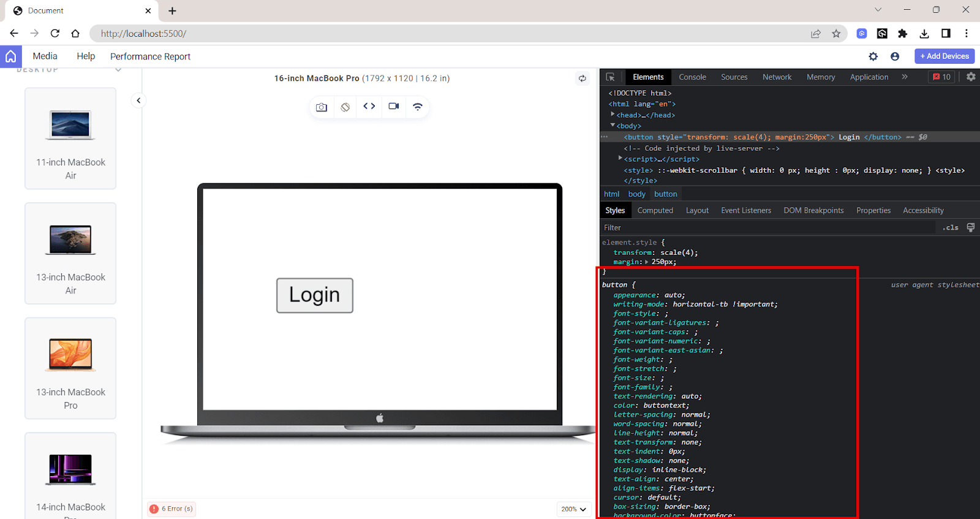The height and width of the screenshot is (519, 980).
Task: Click the Filter styles input field
Action: 766,227
